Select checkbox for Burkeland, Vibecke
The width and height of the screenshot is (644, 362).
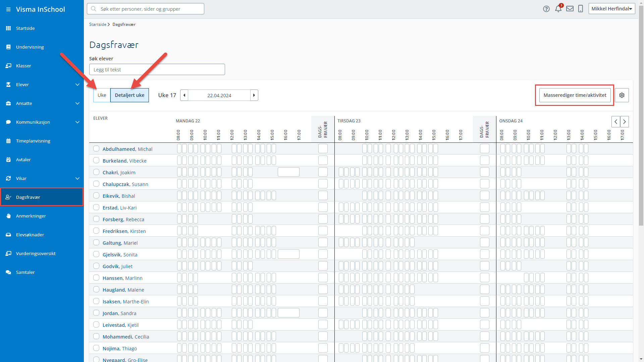click(x=96, y=160)
